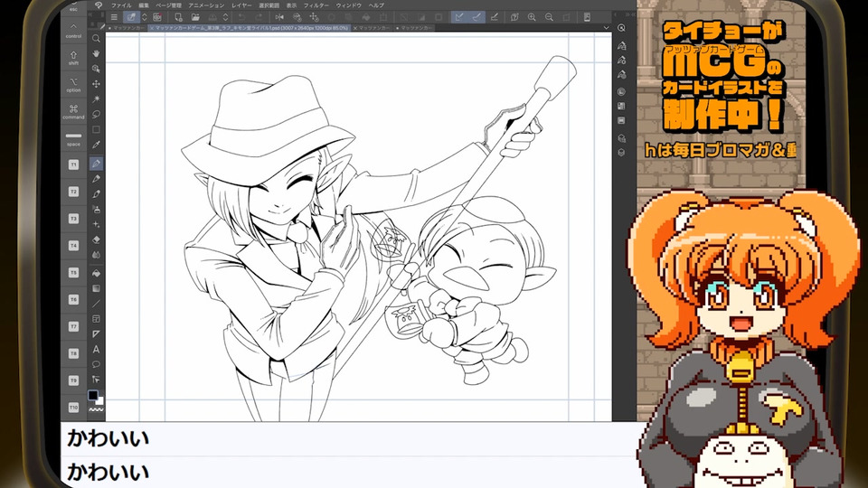The image size is (868, 488).
Task: Toggle the option modifier key
Action: pos(74,83)
